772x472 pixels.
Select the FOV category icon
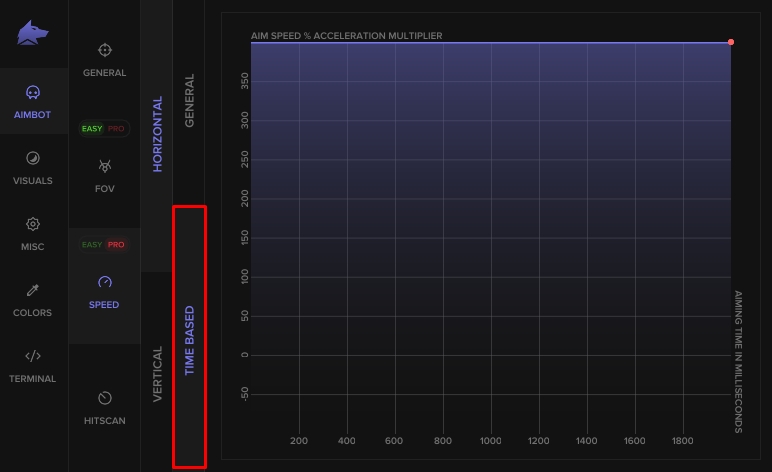pyautogui.click(x=104, y=165)
